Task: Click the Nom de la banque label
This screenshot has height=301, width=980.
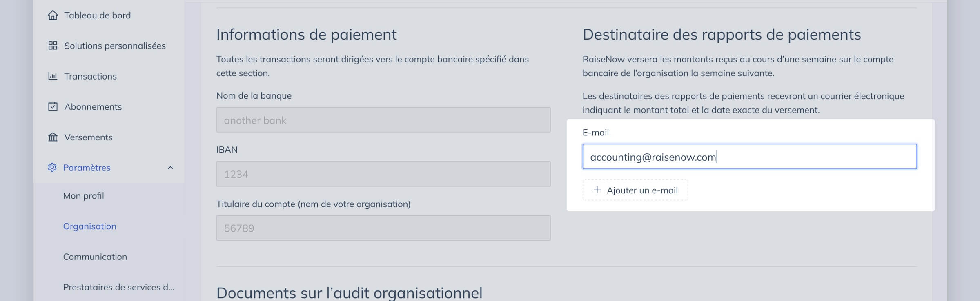Action: pos(254,96)
